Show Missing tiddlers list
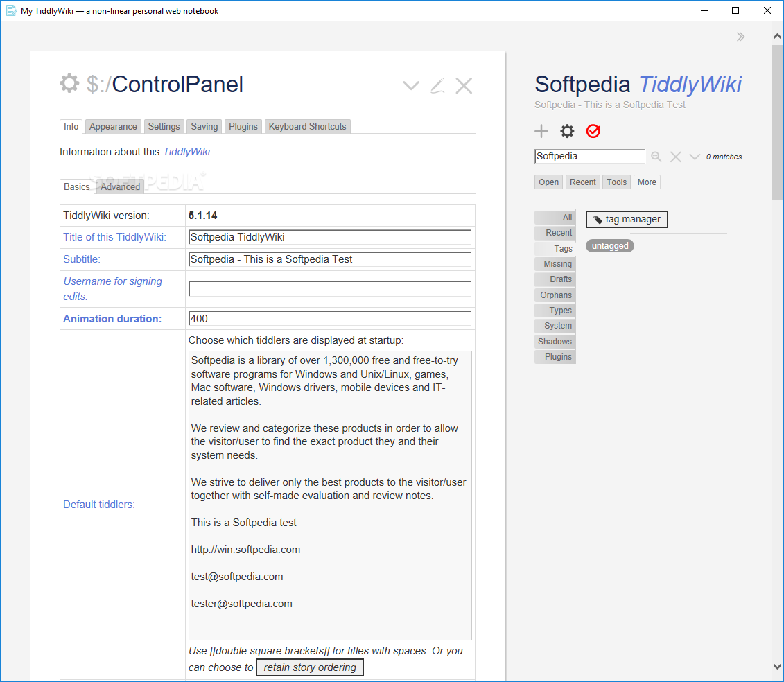 [x=555, y=264]
